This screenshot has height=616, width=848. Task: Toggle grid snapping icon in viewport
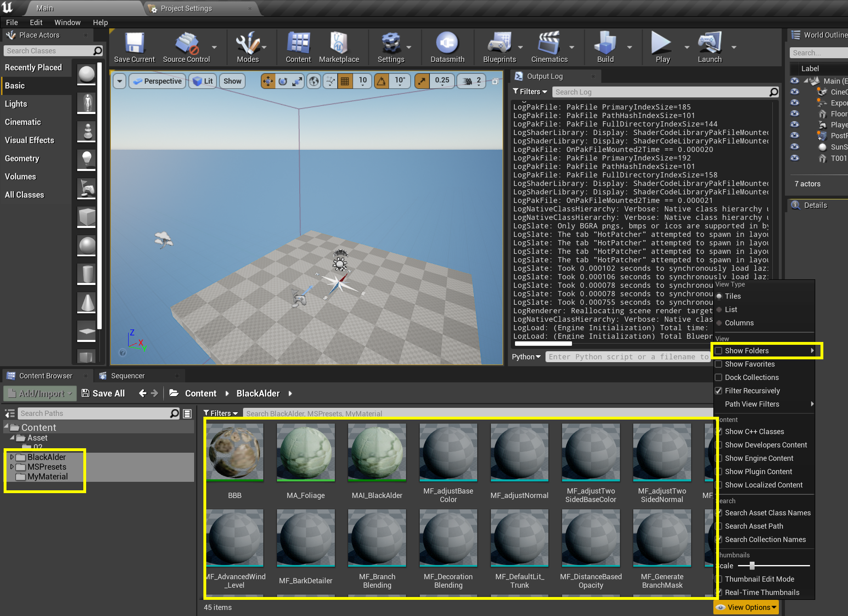[x=345, y=81]
